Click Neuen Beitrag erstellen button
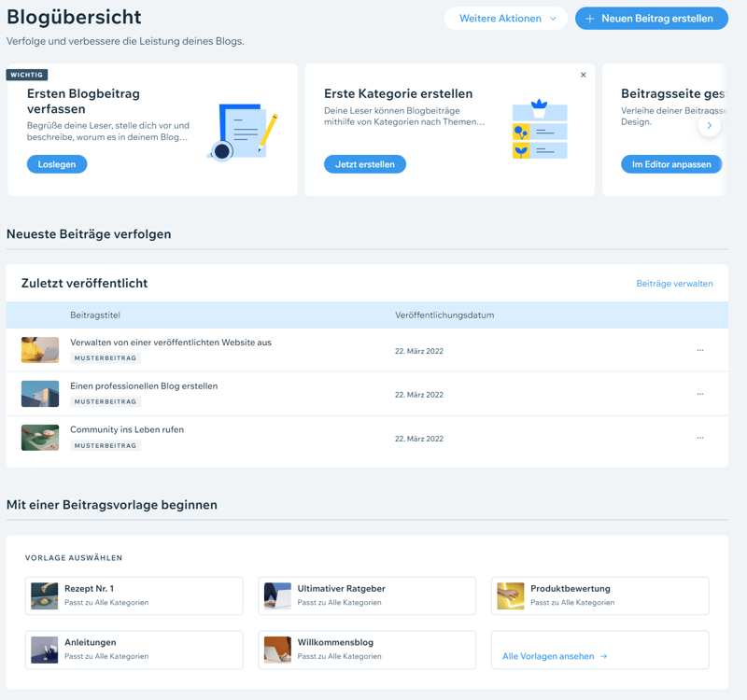This screenshot has height=700, width=747. (652, 18)
